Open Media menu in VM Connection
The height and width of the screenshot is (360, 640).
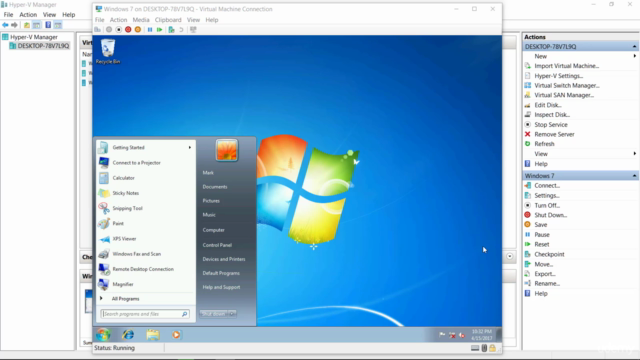coord(141,20)
